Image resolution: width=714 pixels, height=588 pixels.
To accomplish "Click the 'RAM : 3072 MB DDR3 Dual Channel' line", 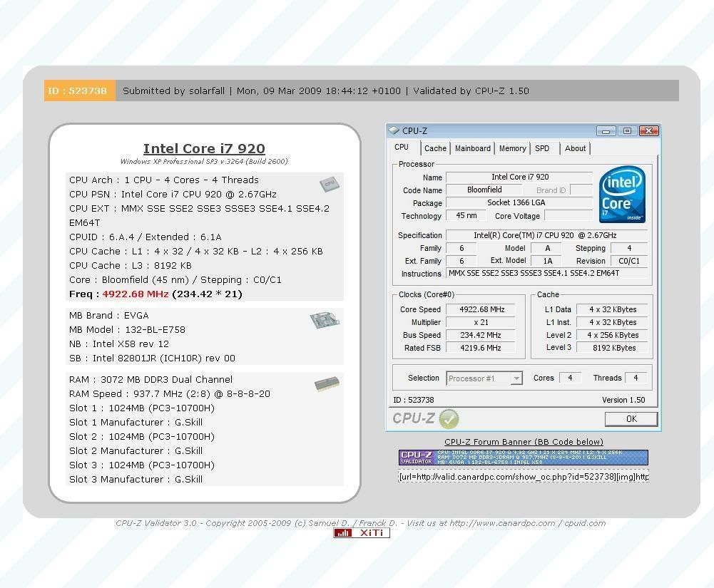I will click(151, 380).
